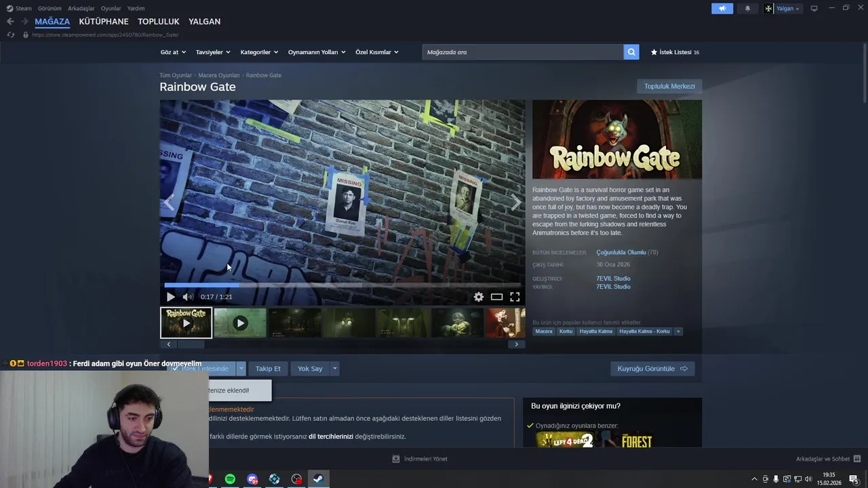Open the Oyunlar menu

pos(111,8)
